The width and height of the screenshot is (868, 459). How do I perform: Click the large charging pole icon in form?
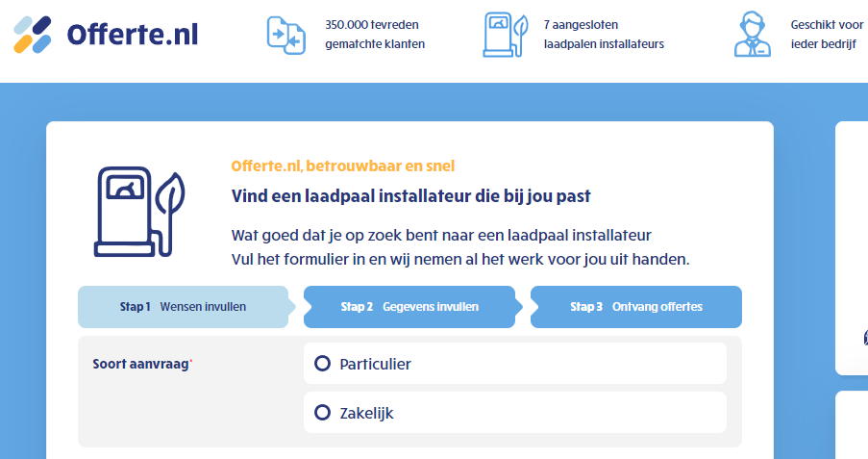tap(139, 212)
